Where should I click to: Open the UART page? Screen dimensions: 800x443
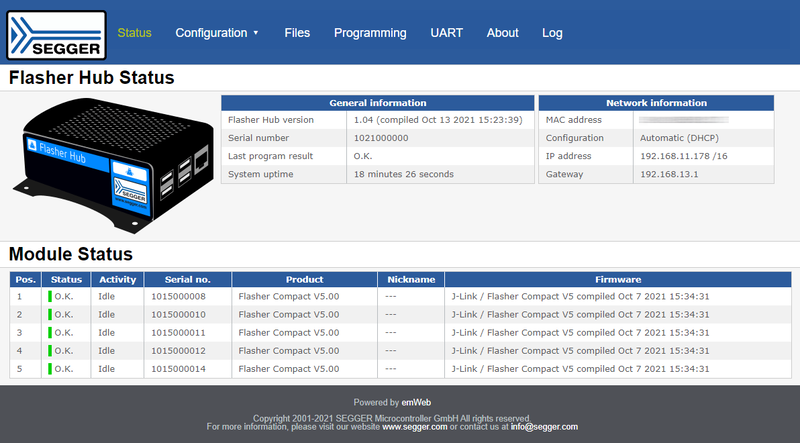point(446,33)
